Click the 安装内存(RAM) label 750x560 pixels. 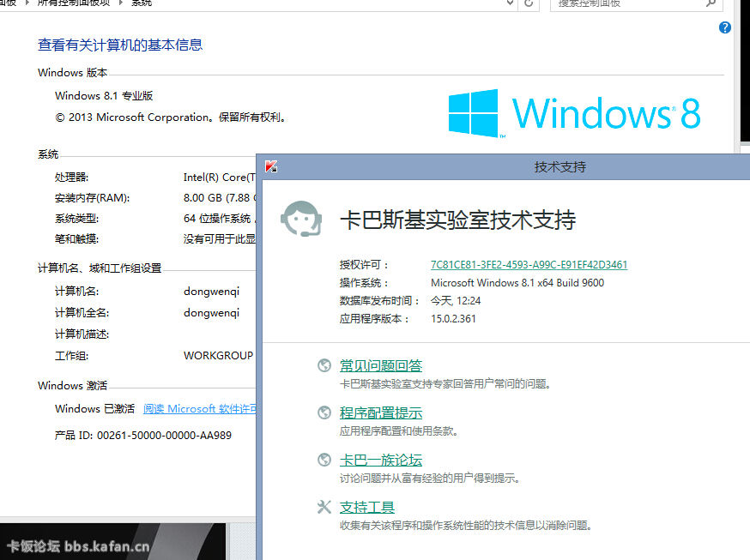click(93, 198)
